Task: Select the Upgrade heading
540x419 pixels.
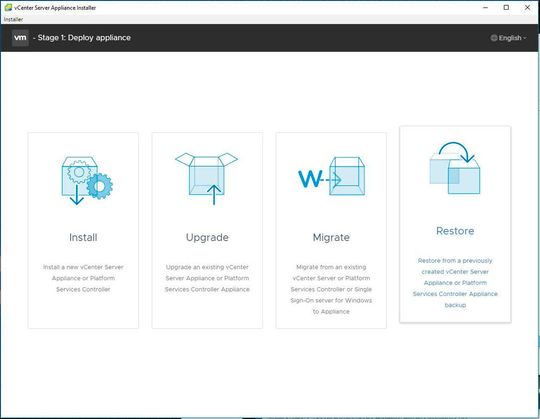Action: pyautogui.click(x=207, y=238)
